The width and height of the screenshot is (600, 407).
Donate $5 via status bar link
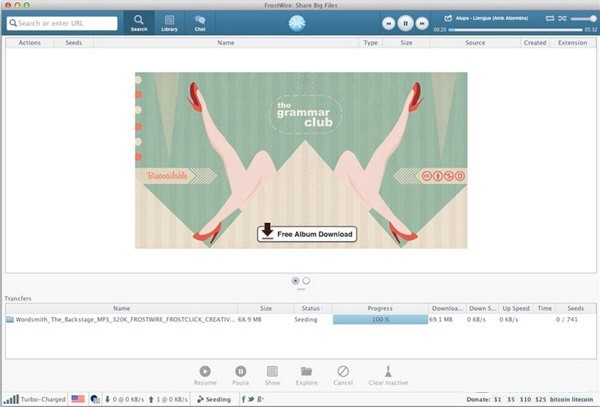[x=511, y=399]
